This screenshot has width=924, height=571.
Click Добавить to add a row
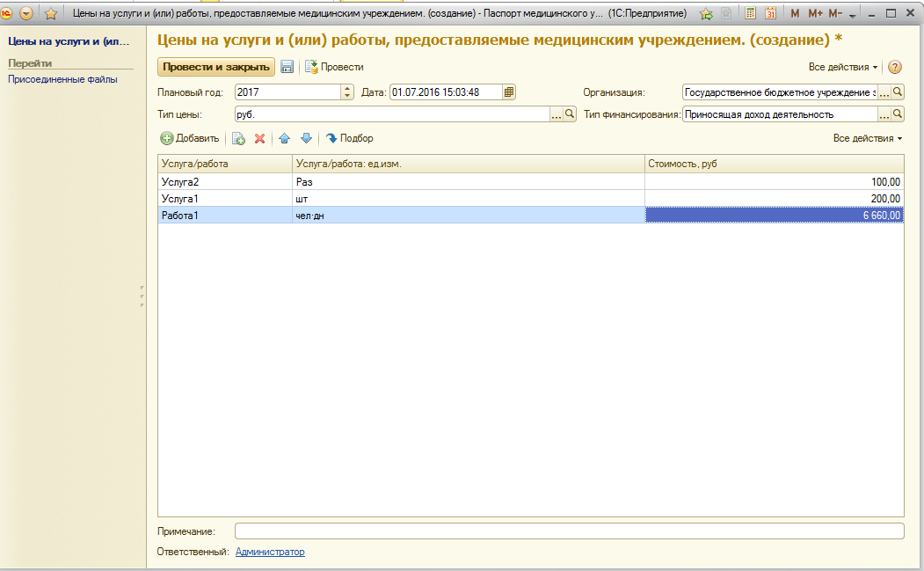[190, 138]
